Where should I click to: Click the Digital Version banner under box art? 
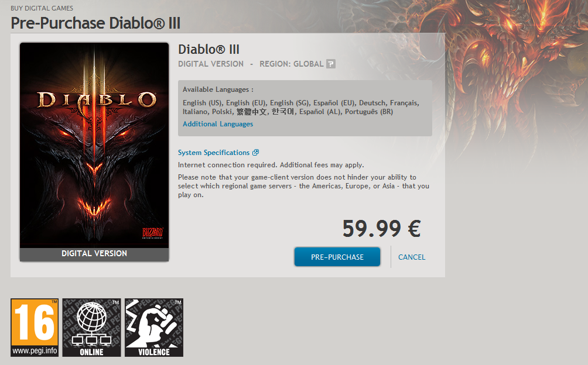(94, 254)
